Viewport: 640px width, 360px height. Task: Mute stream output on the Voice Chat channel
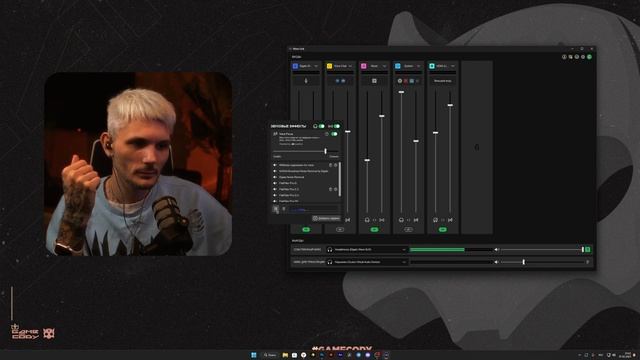click(x=348, y=220)
